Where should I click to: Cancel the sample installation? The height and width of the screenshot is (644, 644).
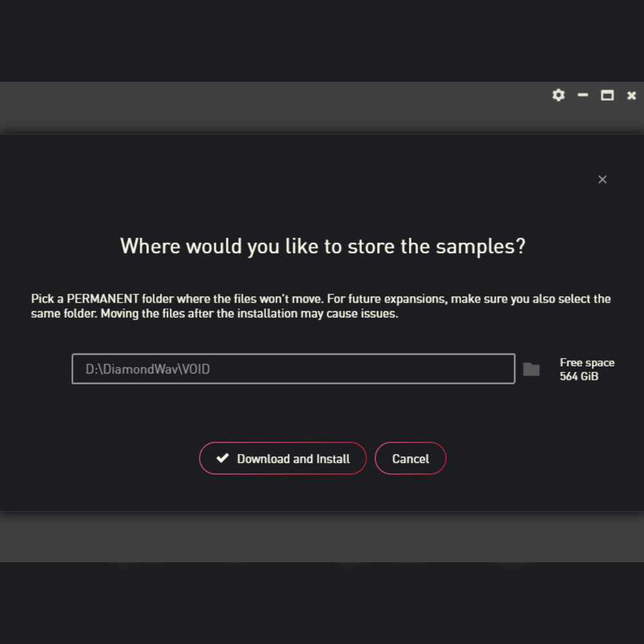click(x=410, y=459)
